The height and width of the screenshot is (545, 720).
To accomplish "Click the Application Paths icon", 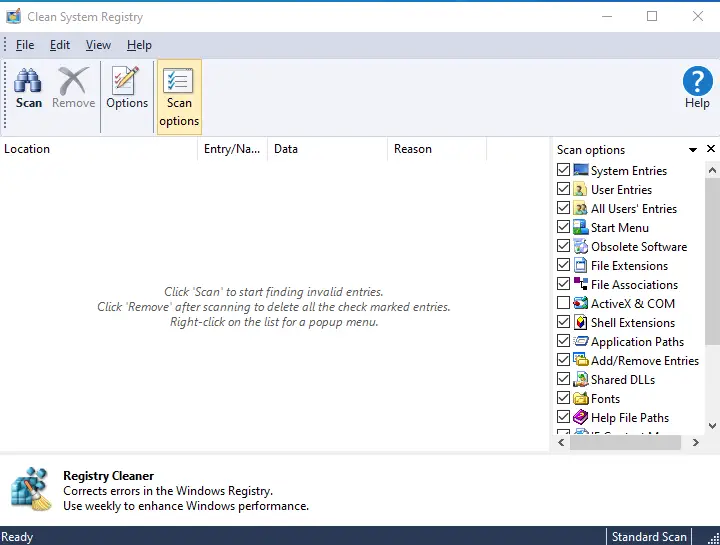I will click(x=580, y=341).
